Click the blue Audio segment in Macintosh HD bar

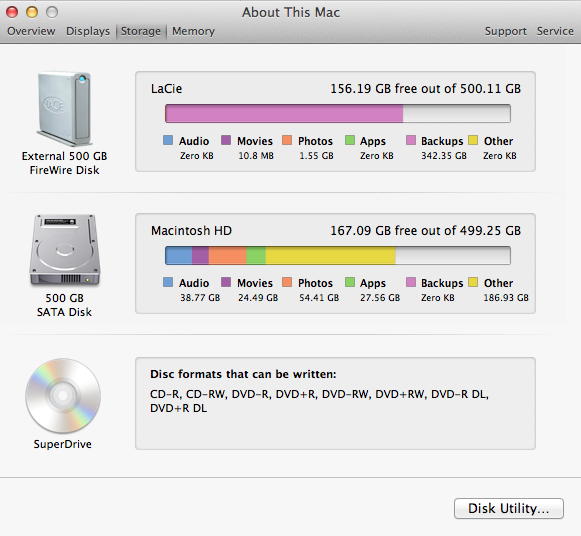[x=179, y=256]
